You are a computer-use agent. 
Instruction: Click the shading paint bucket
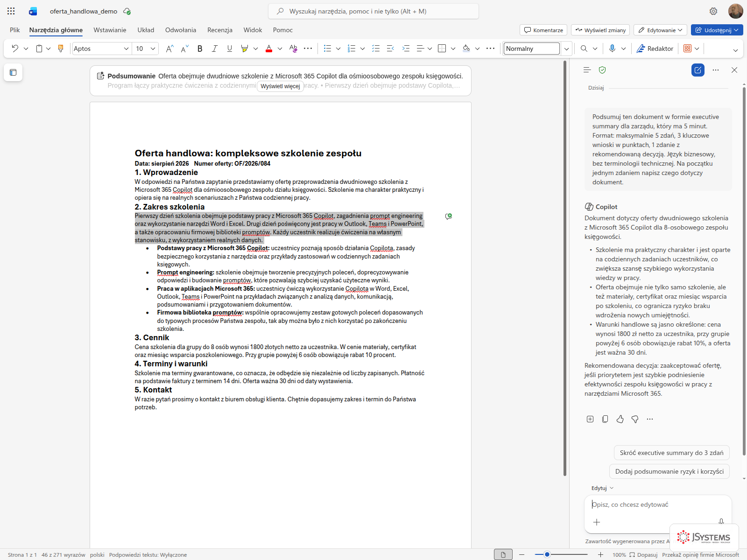pos(466,49)
